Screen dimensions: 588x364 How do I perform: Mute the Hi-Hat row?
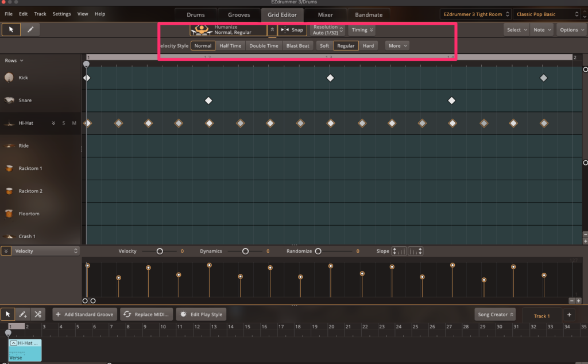[74, 123]
